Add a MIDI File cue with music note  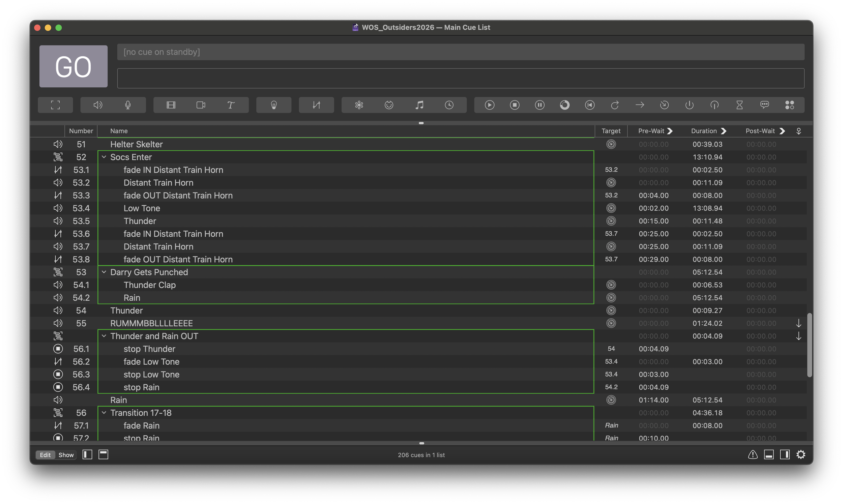[x=419, y=105]
